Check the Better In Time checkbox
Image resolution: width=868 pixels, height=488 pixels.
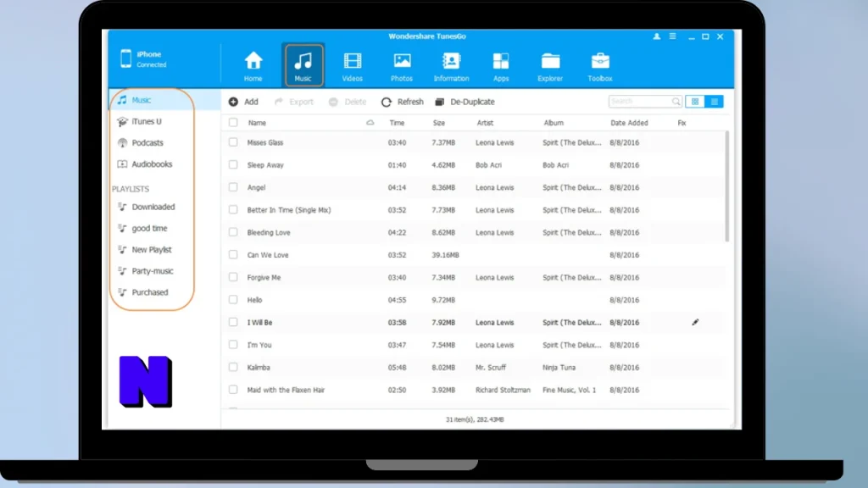coord(233,210)
